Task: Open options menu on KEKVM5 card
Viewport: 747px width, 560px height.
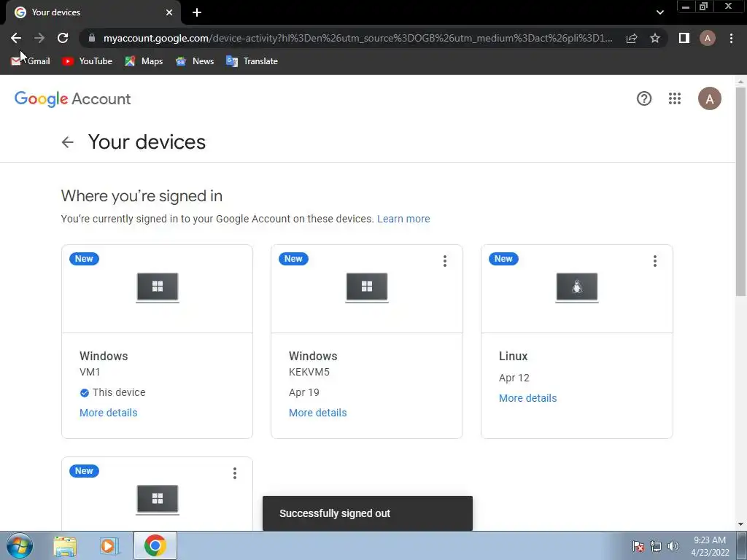Action: click(x=444, y=261)
